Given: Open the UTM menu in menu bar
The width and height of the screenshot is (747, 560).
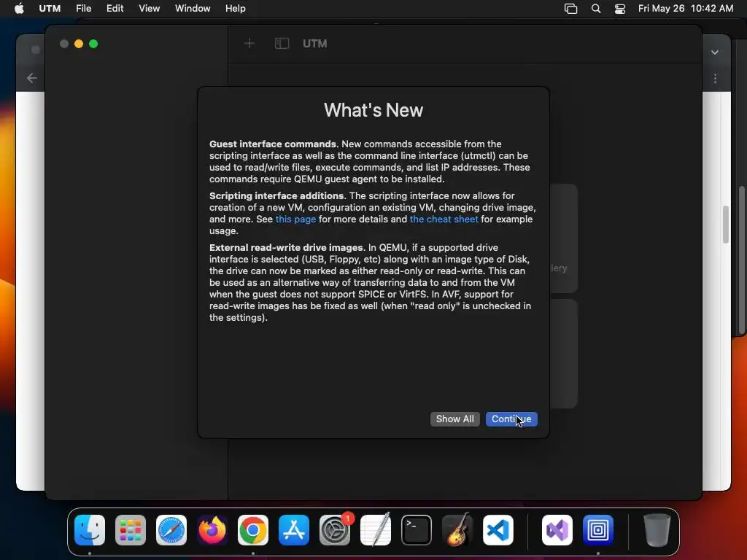Looking at the screenshot, I should coord(50,9).
